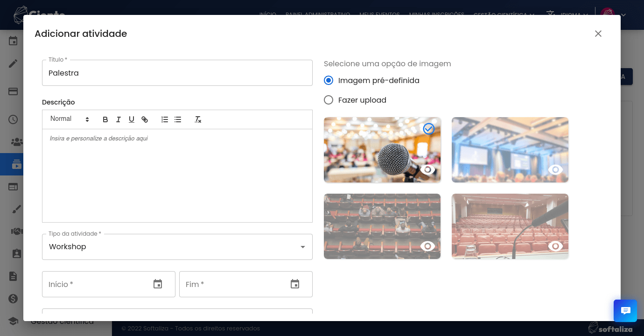
Task: Choose the Fazer upload radio option
Action: (x=329, y=100)
